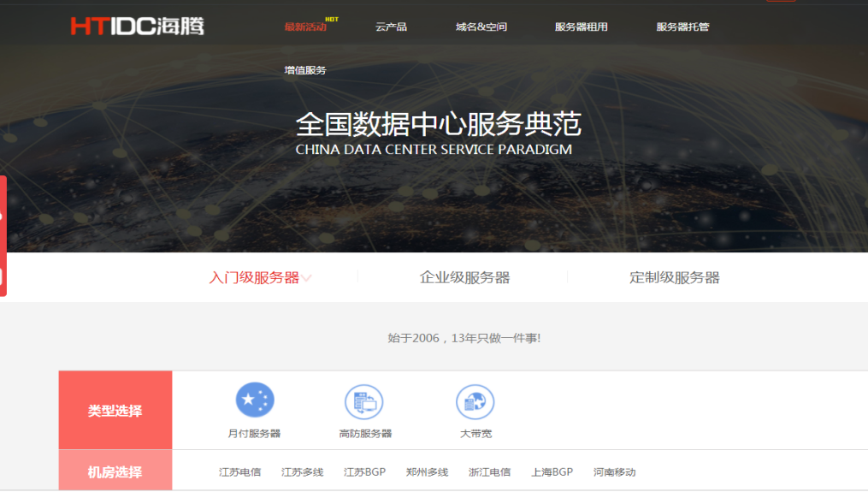Select the 月付服务器 star icon

pyautogui.click(x=255, y=400)
